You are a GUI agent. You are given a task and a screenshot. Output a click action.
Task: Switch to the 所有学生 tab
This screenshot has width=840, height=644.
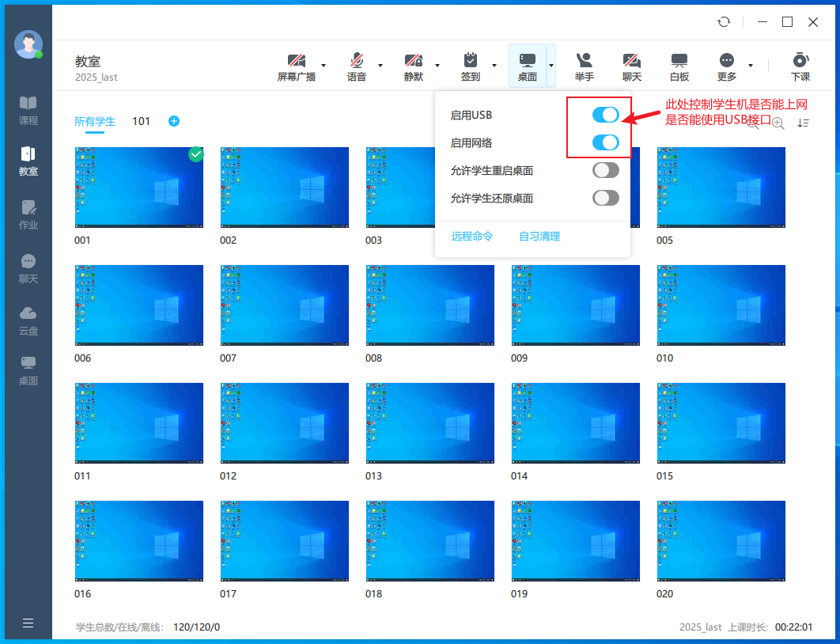click(x=95, y=122)
